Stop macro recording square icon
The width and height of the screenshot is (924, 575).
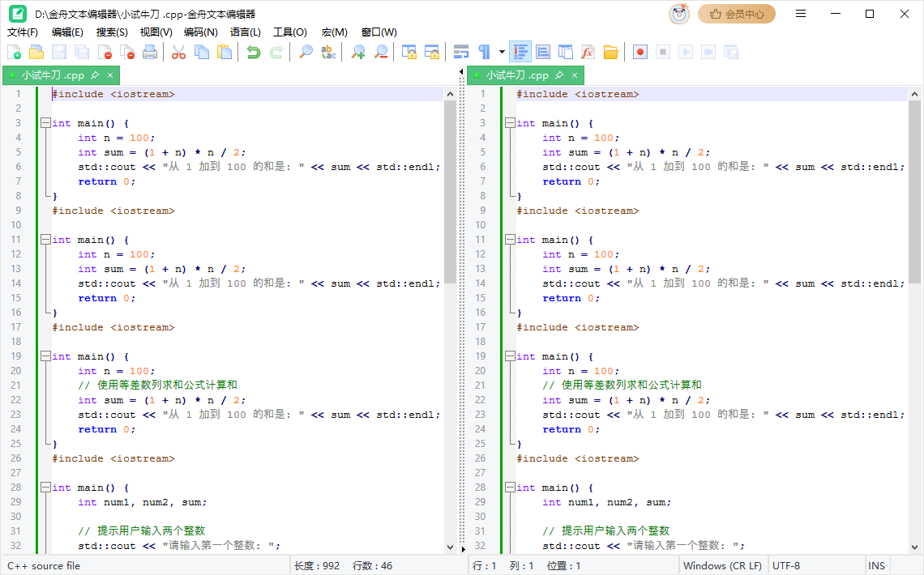(663, 53)
